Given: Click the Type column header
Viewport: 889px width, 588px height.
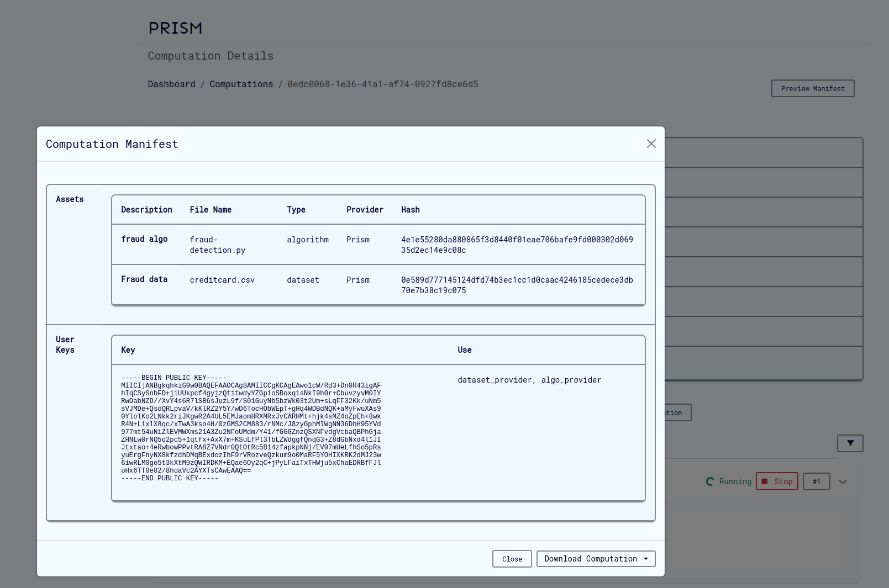Looking at the screenshot, I should tap(296, 210).
